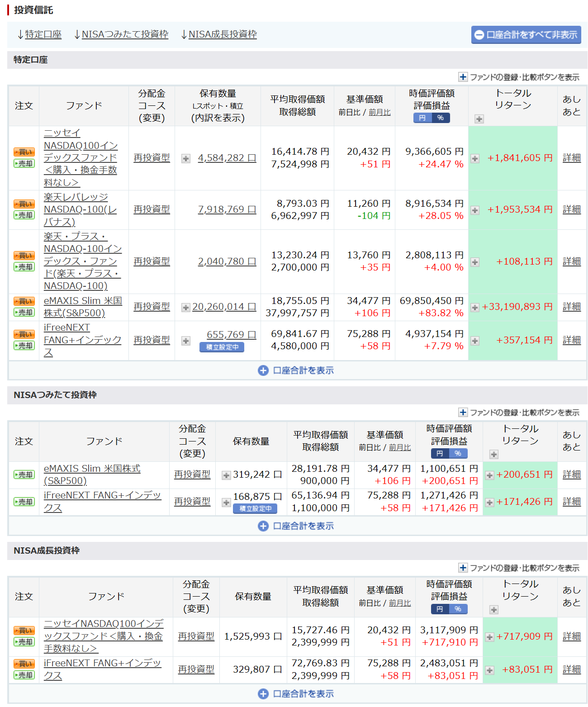This screenshot has height=707, width=588.
Task: Expand 口座合計を表示 under 特定口座 table
Action: click(x=296, y=370)
